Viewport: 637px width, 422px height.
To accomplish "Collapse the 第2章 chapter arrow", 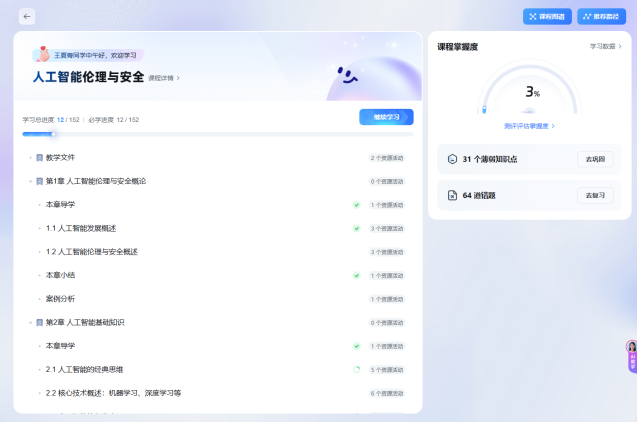I will (x=30, y=322).
